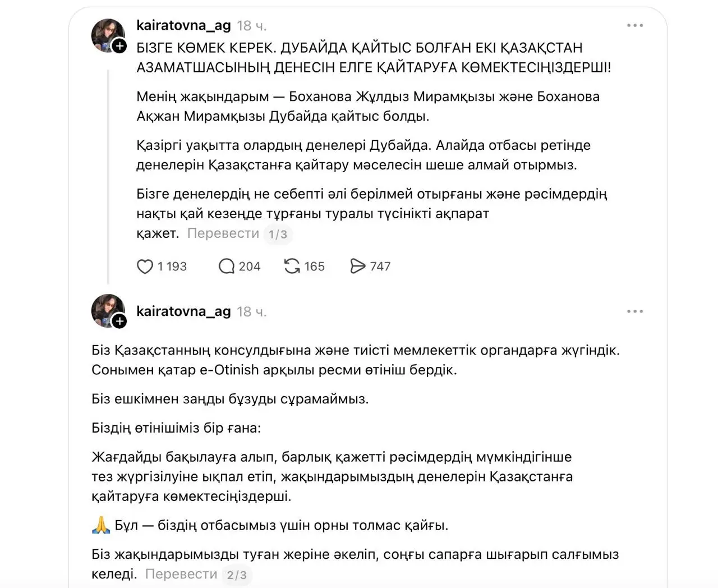This screenshot has width=718, height=588.
Task: Repost the first post using the arrows icon
Action: click(x=292, y=267)
